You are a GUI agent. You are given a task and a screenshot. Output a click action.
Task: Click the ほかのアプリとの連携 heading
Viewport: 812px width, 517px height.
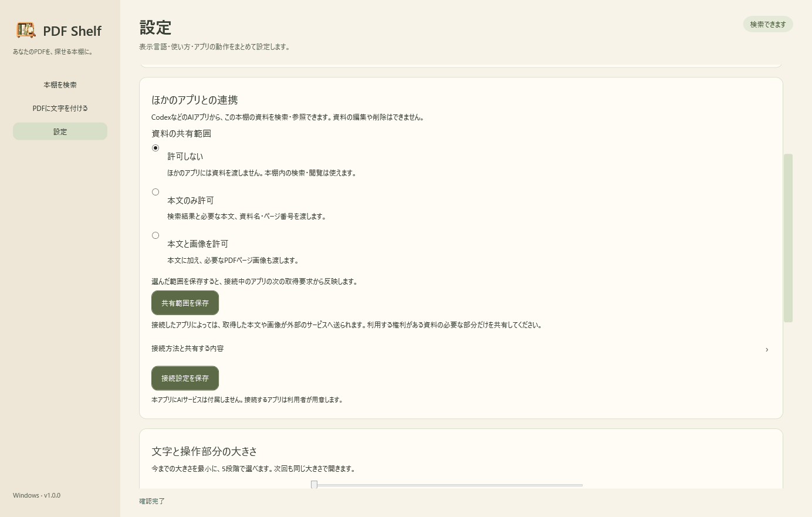pyautogui.click(x=195, y=100)
